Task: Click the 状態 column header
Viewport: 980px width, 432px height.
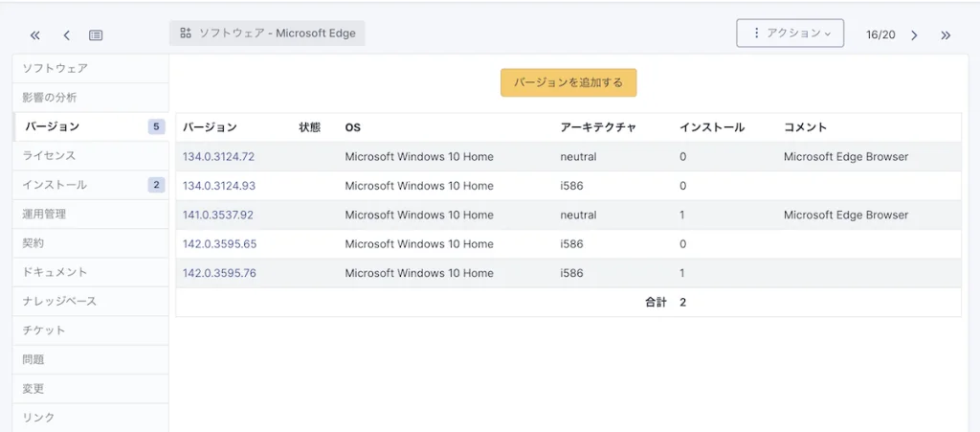Action: coord(309,127)
